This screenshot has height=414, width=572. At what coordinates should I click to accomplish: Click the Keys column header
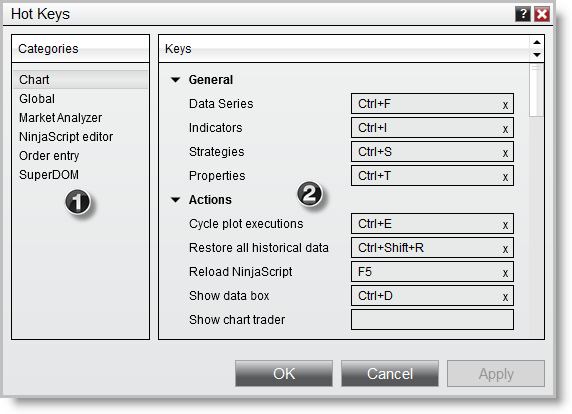pyautogui.click(x=344, y=49)
